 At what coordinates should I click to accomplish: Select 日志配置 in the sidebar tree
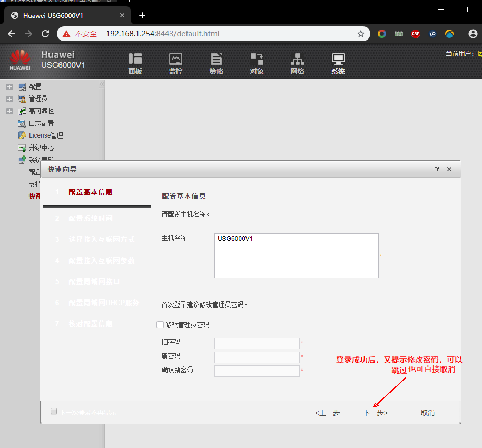(41, 124)
